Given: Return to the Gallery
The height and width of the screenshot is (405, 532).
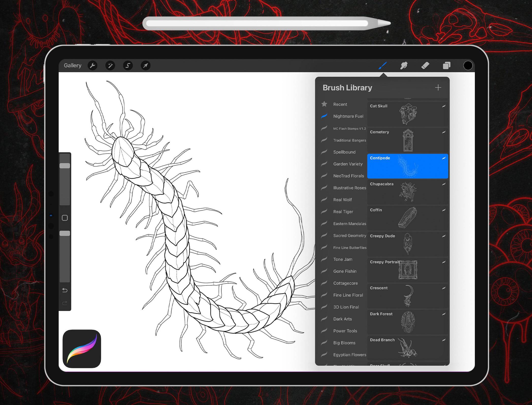Looking at the screenshot, I should 73,66.
